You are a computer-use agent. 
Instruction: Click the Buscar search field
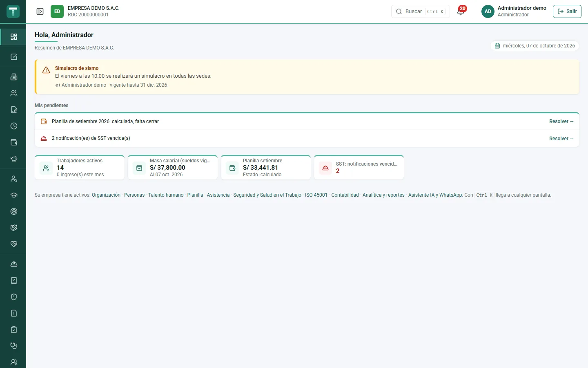(x=420, y=11)
